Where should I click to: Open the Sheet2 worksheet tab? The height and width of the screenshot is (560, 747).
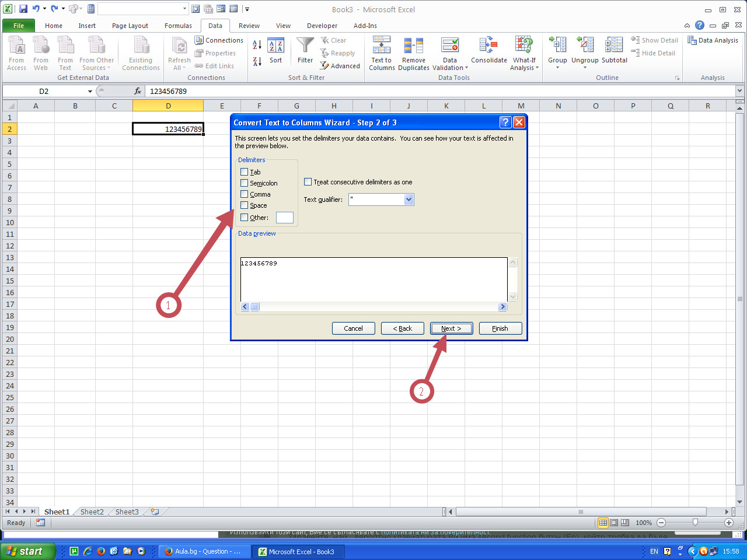click(x=92, y=512)
